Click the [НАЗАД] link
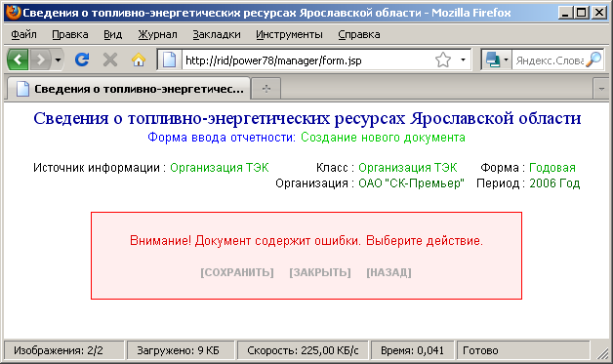613x364 pixels. pyautogui.click(x=388, y=272)
